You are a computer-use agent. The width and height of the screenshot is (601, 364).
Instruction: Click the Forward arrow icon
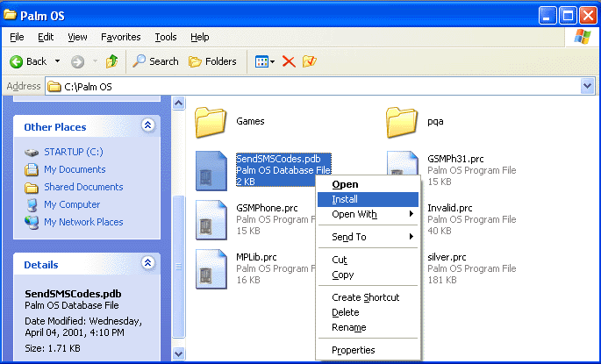point(77,61)
